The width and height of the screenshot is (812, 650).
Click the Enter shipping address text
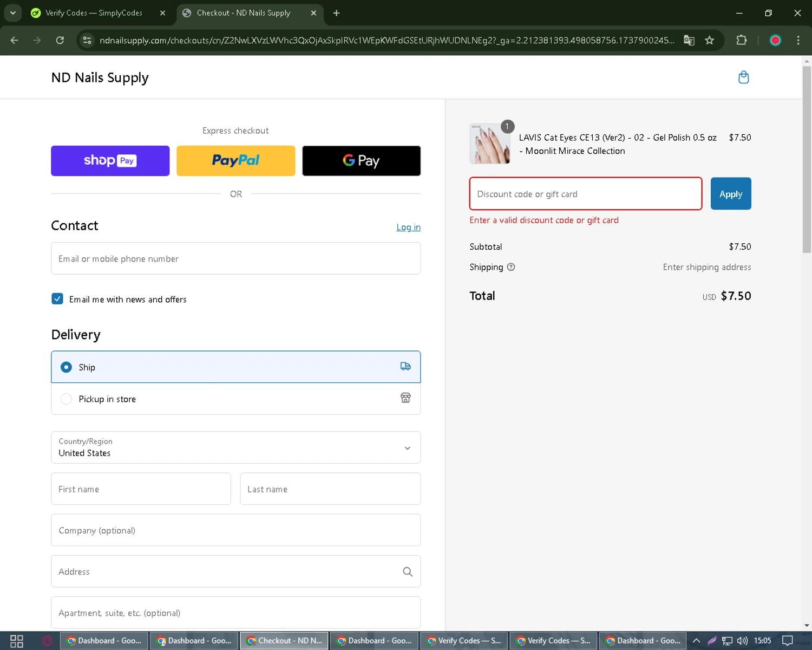pyautogui.click(x=707, y=267)
